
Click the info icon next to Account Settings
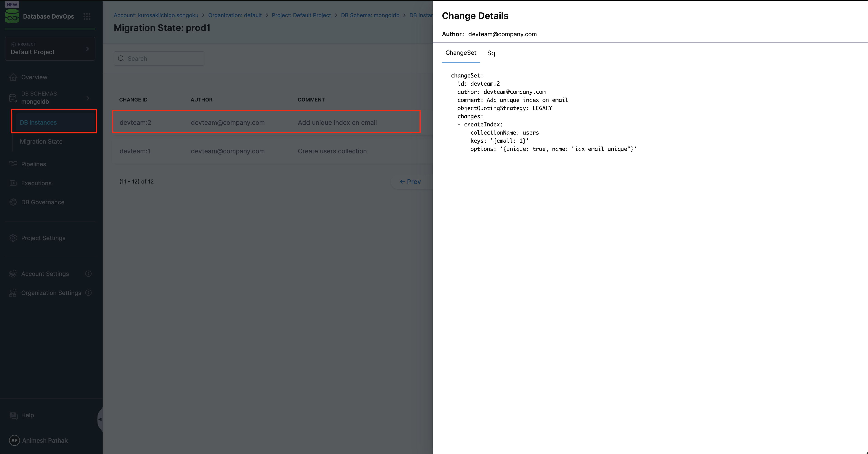(88, 274)
